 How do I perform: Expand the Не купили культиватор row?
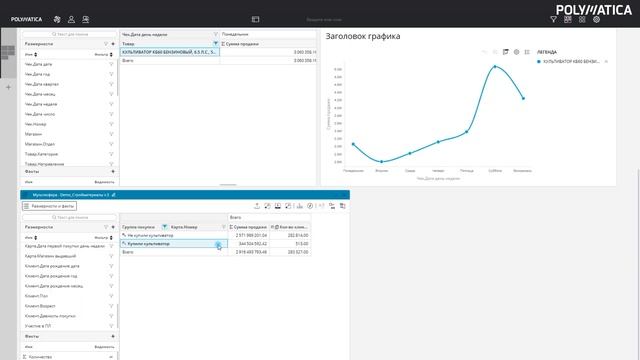coord(124,235)
